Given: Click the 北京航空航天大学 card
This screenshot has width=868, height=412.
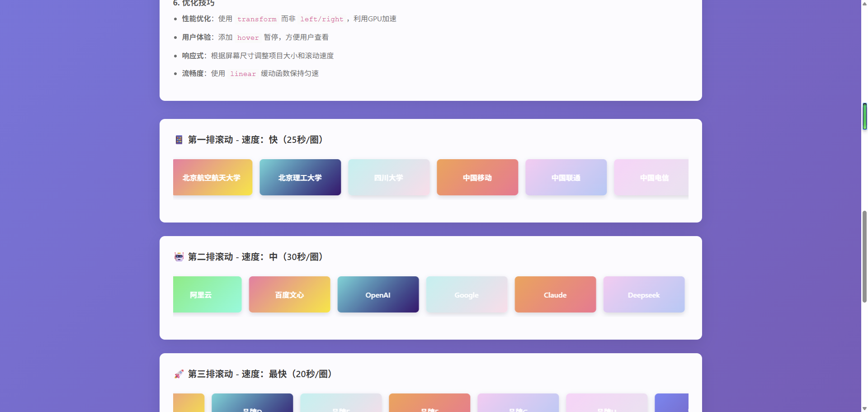Looking at the screenshot, I should (x=212, y=177).
